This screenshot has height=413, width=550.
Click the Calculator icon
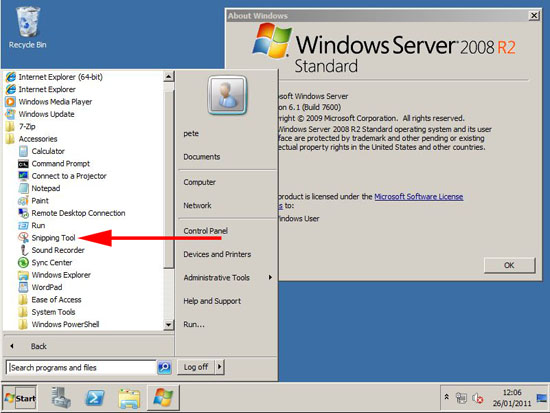24,151
